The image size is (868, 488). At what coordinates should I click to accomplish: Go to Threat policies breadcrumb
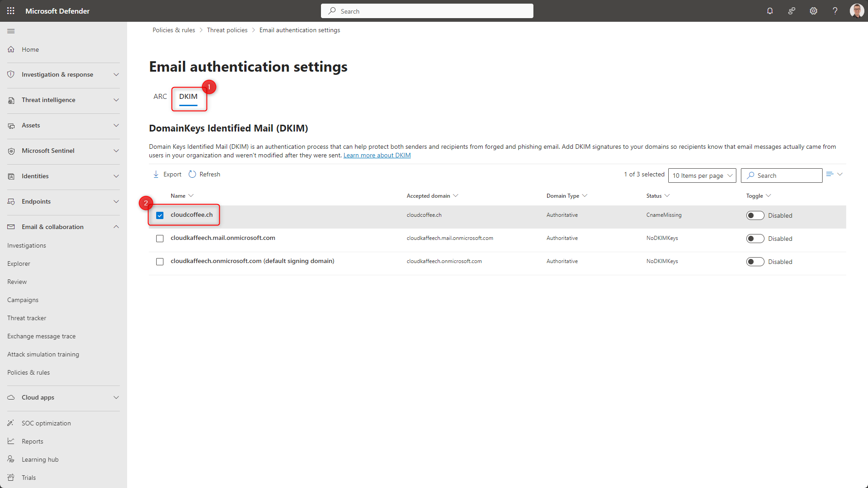click(x=227, y=30)
